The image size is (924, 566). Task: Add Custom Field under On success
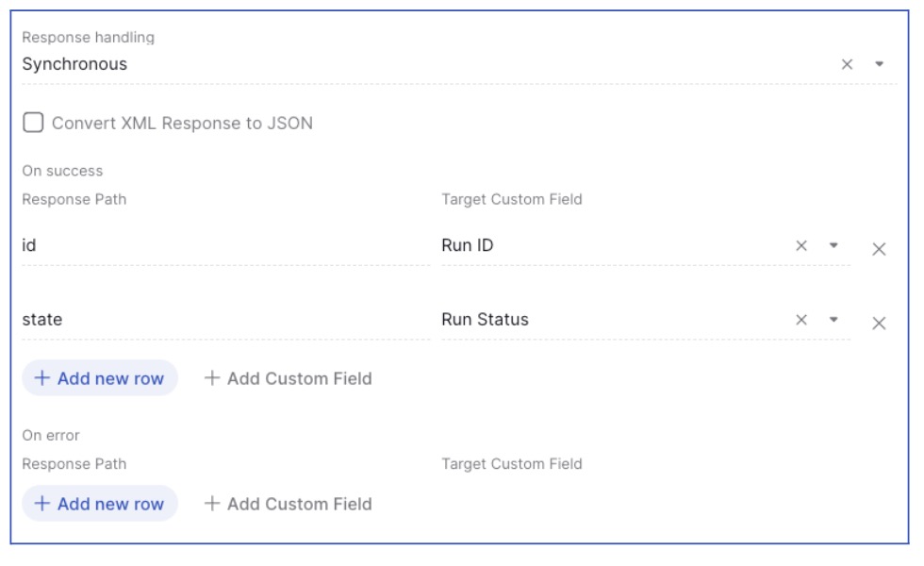(x=289, y=378)
